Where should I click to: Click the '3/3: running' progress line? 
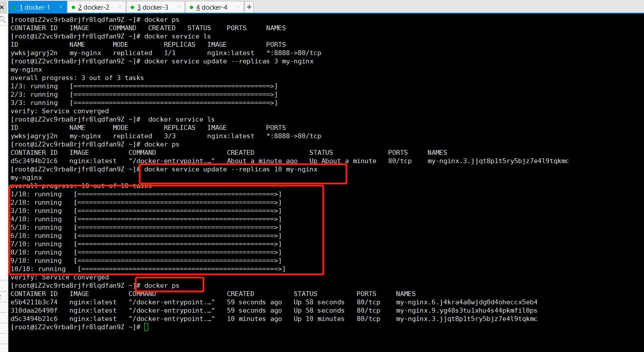pyautogui.click(x=144, y=103)
